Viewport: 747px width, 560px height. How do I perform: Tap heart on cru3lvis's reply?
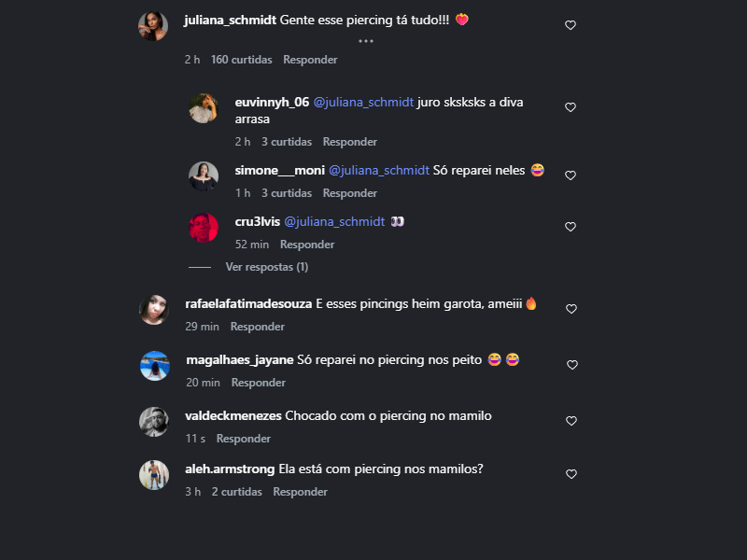coord(571,227)
